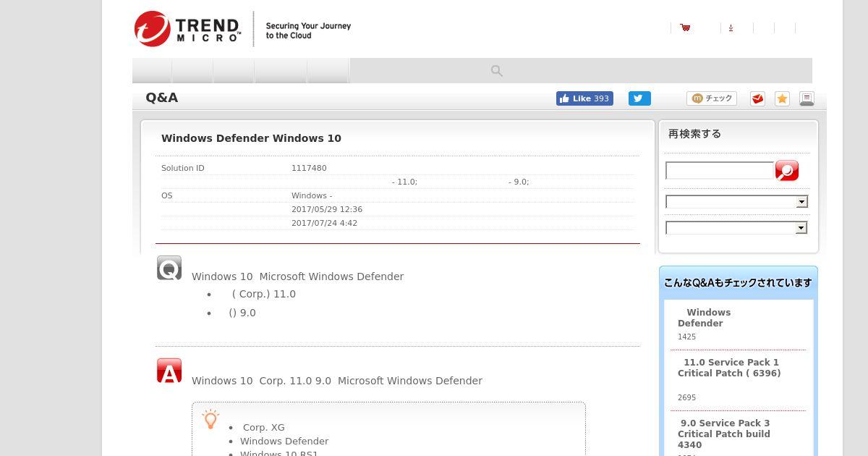The width and height of the screenshot is (868, 456).
Task: Click the Facebook Like 393 button
Action: [x=584, y=98]
